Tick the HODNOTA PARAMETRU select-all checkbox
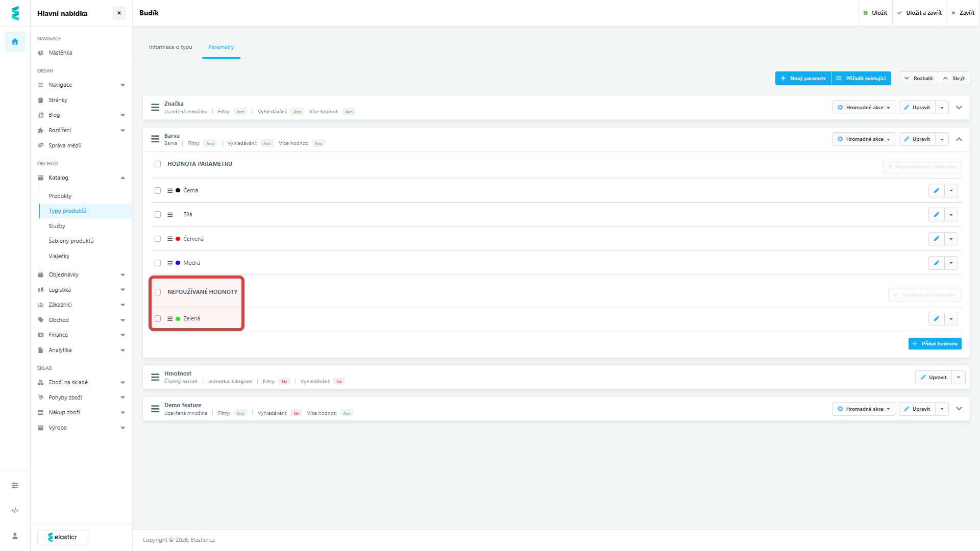Viewport: 980px width, 551px height. tap(158, 164)
